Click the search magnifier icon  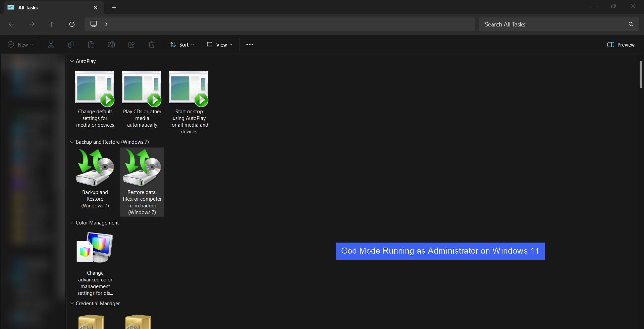coord(631,24)
